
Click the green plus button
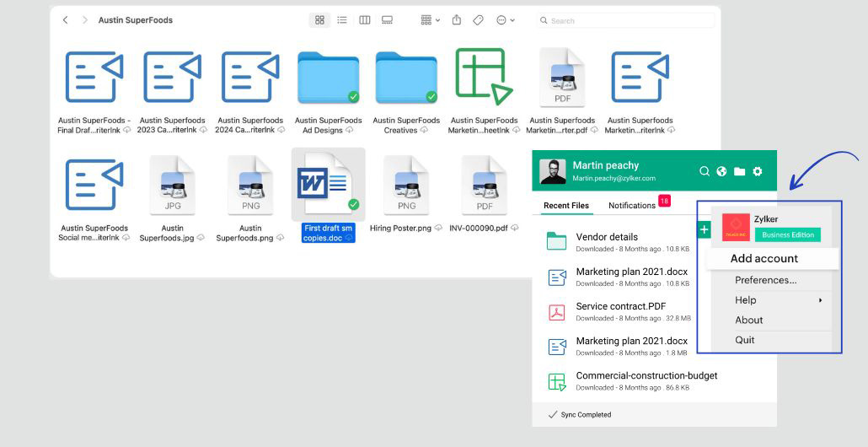click(704, 229)
